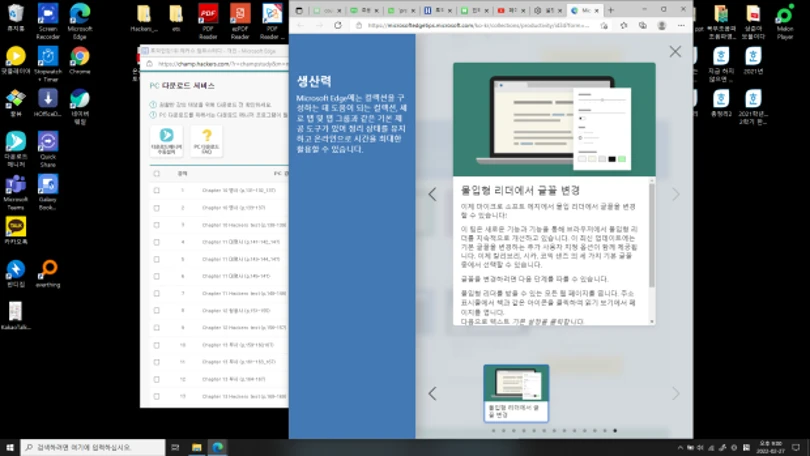
Task: Click left arrow of the thumbnail carousel
Action: 432,394
